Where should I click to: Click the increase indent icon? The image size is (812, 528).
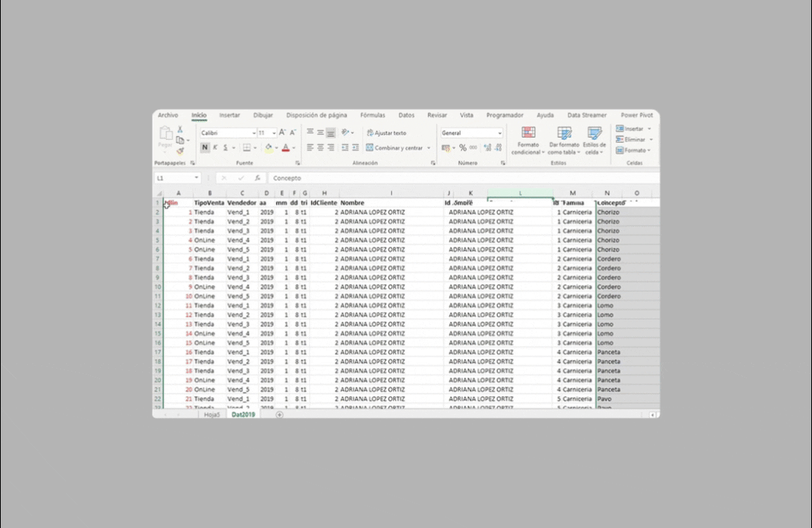[355, 147]
